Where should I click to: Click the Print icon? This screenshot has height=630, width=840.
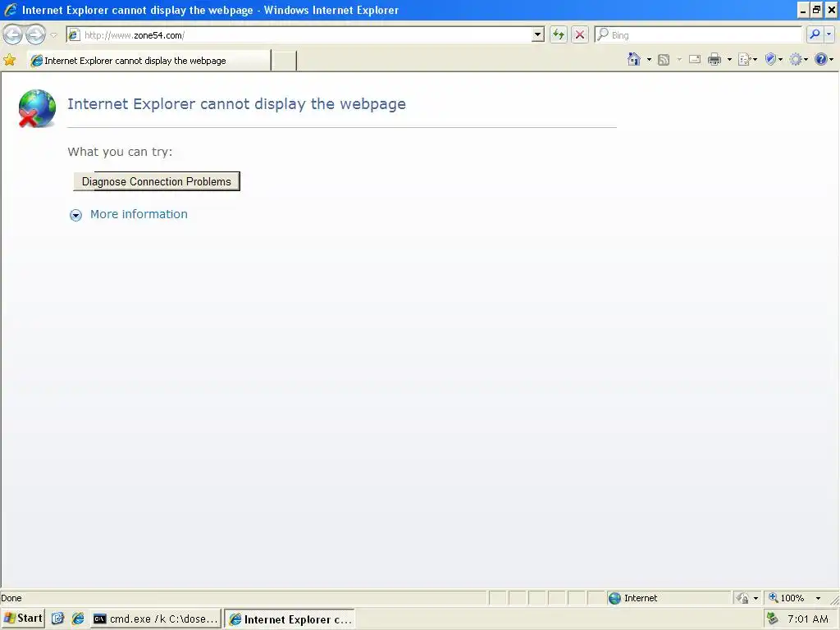(714, 59)
